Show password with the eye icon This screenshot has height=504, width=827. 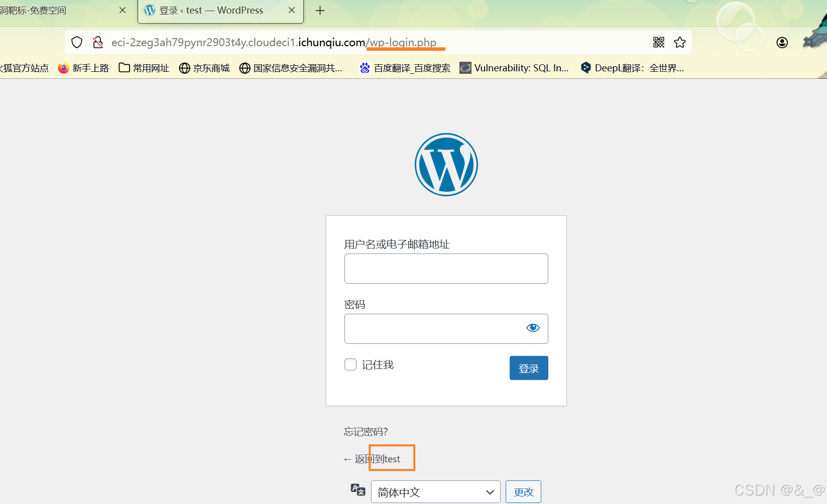(x=533, y=328)
